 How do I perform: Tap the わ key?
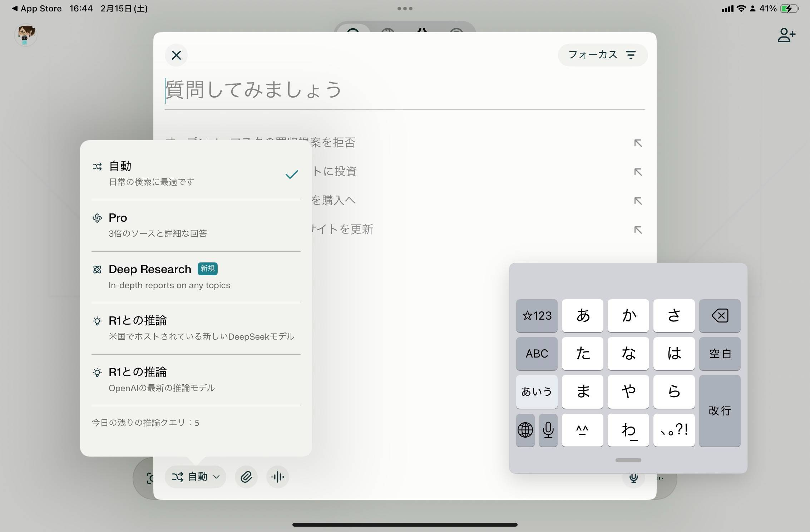[628, 430]
